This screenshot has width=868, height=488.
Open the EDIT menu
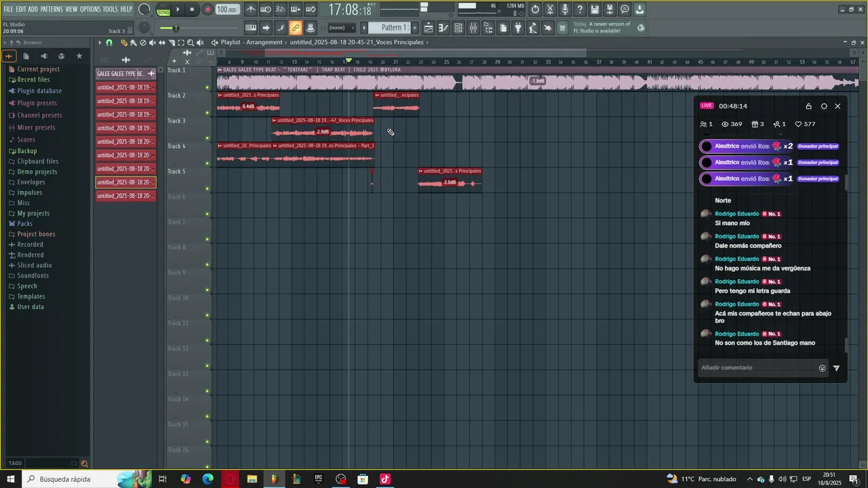[21, 9]
